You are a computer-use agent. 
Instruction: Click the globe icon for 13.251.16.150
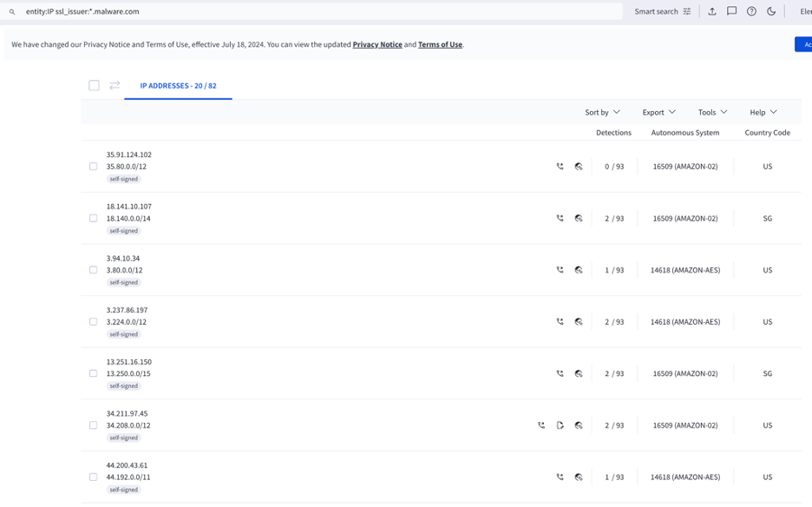coord(579,373)
